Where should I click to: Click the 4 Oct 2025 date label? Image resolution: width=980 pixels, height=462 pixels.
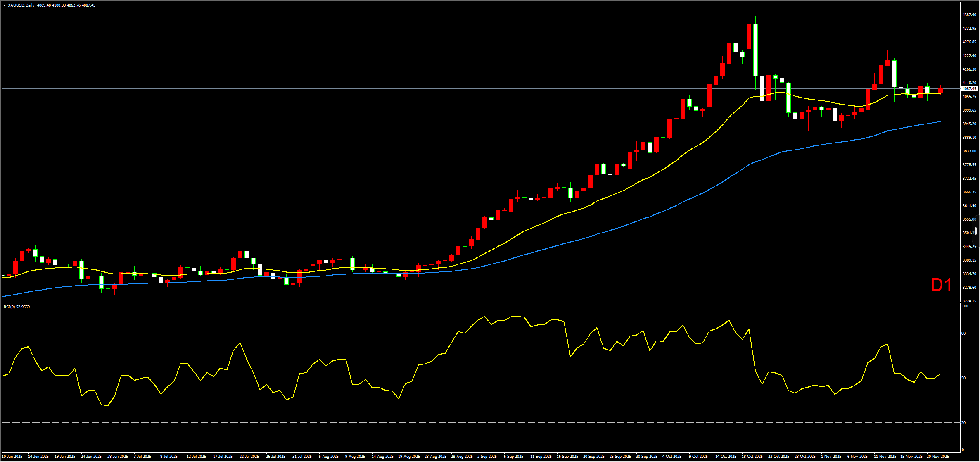click(x=672, y=457)
